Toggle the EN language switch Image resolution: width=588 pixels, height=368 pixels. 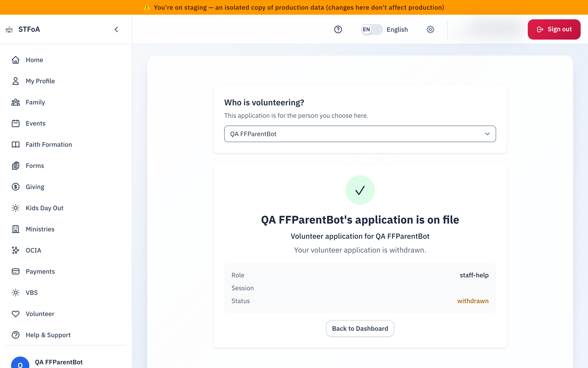click(372, 29)
